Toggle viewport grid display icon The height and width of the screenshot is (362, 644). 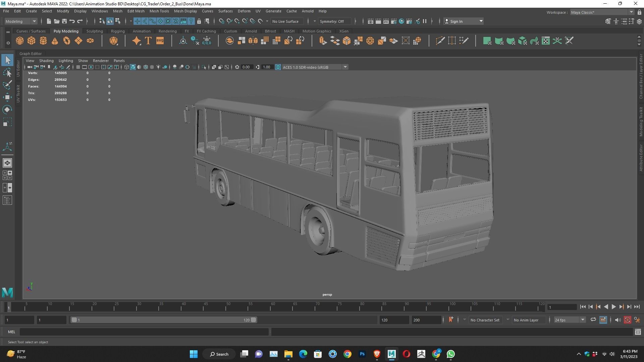click(x=78, y=67)
